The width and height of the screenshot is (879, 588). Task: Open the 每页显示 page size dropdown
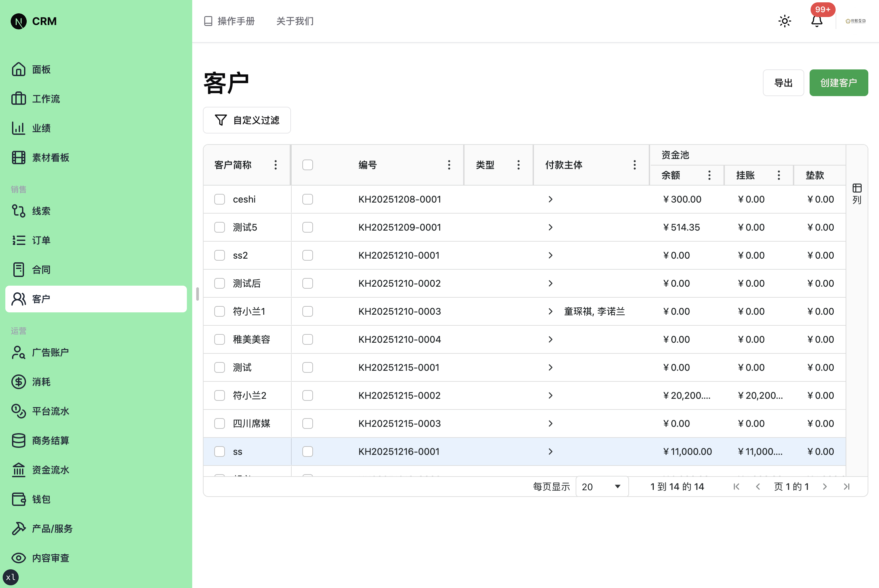(x=601, y=486)
